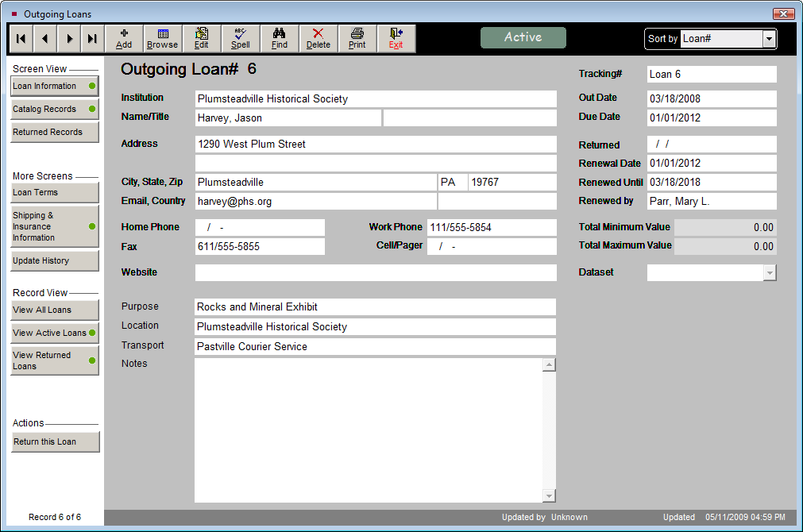The image size is (803, 532).
Task: Click Tracking# field Loan 6
Action: (712, 75)
